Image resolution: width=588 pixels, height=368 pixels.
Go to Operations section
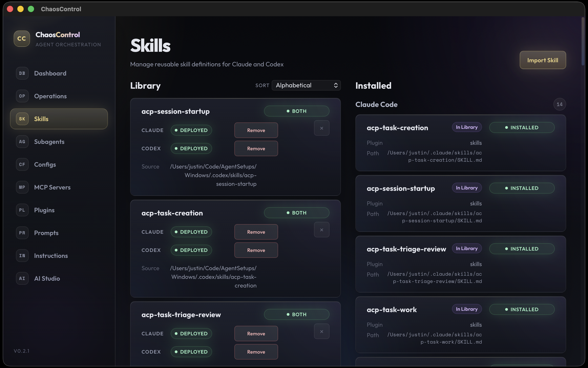tap(59, 96)
